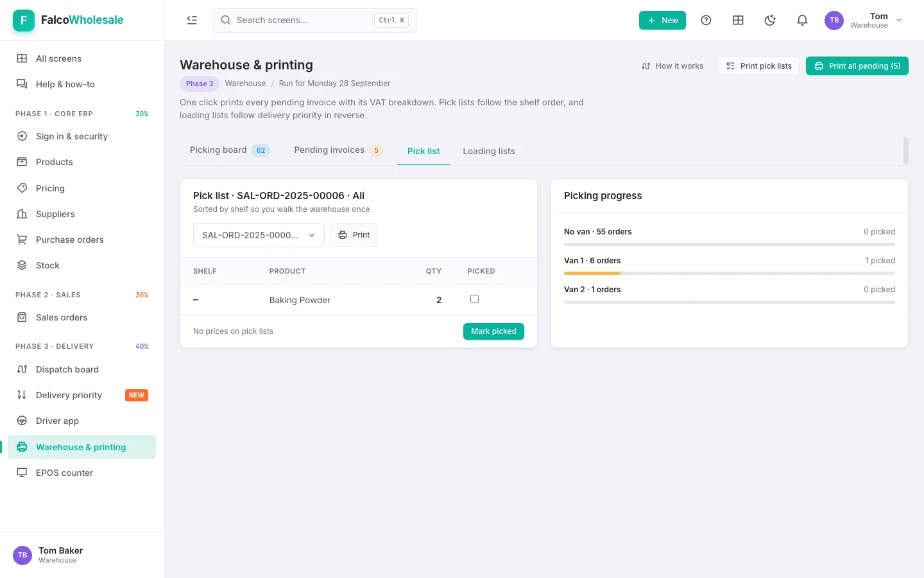Click the FalcoWholesale logo icon
The height and width of the screenshot is (578, 924).
24,20
